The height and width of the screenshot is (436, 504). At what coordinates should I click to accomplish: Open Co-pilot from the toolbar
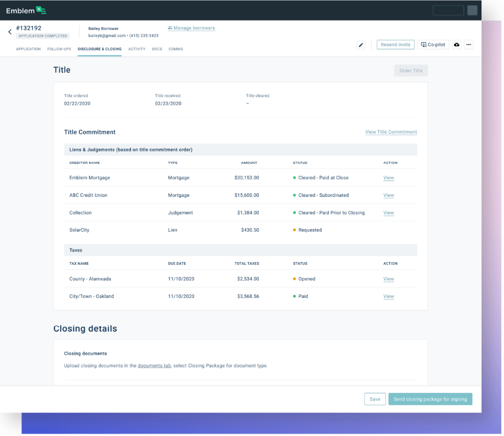(x=433, y=45)
